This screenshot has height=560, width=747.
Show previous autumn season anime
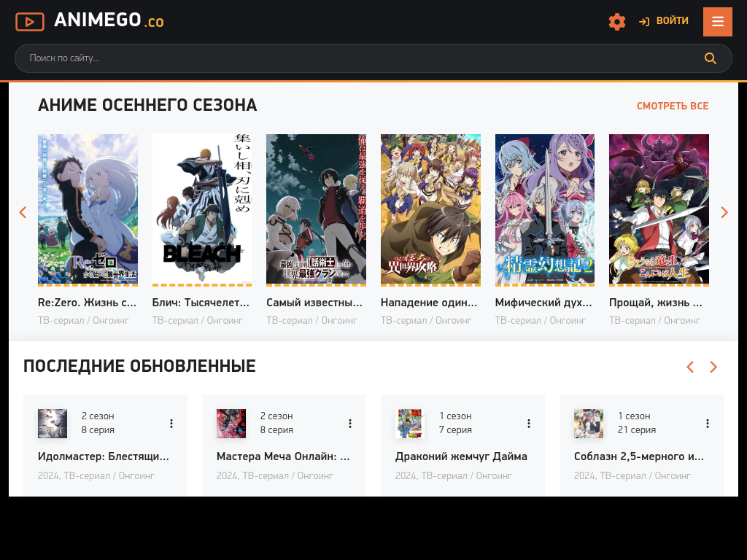23,212
